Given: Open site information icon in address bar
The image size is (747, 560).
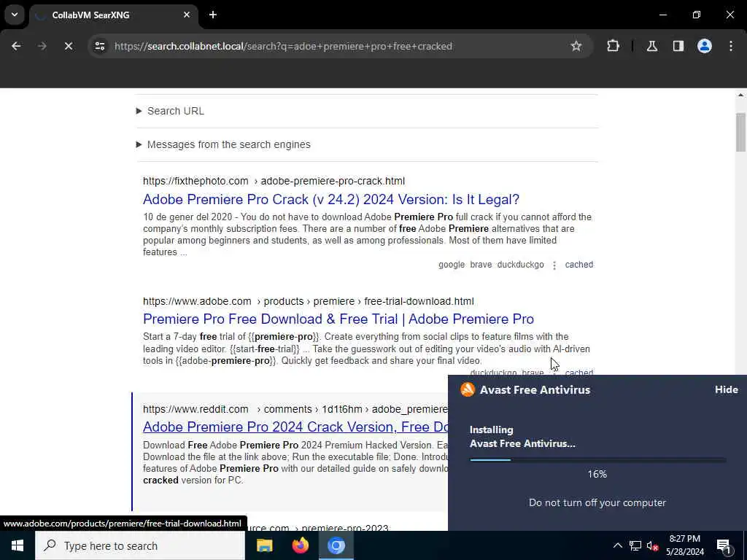Looking at the screenshot, I should (x=99, y=46).
